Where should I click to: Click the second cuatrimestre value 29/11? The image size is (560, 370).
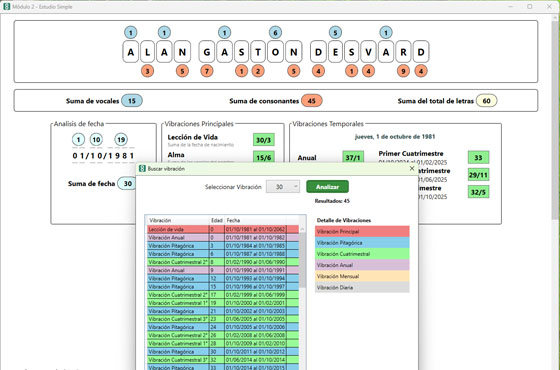478,175
